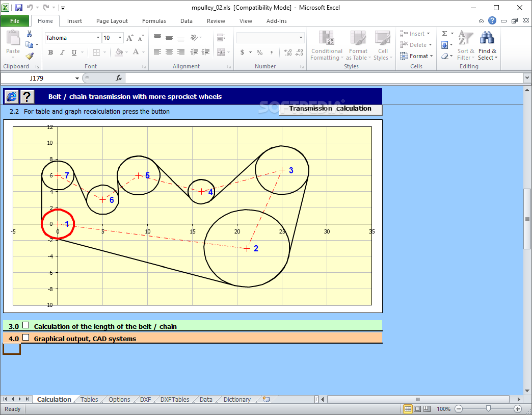Click Merge and Center icon
Image resolution: width=532 pixels, height=415 pixels.
tap(221, 52)
